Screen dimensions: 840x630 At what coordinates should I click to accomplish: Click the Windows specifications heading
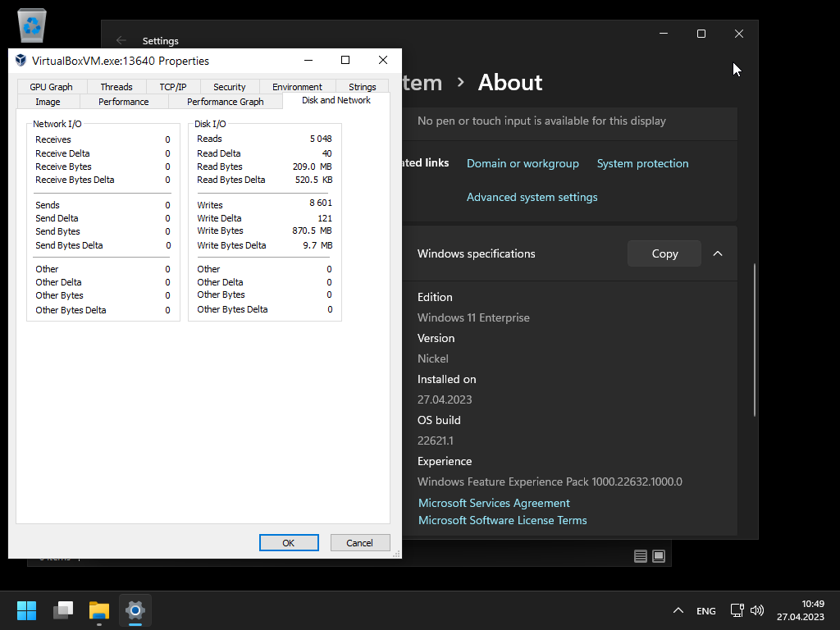click(477, 254)
